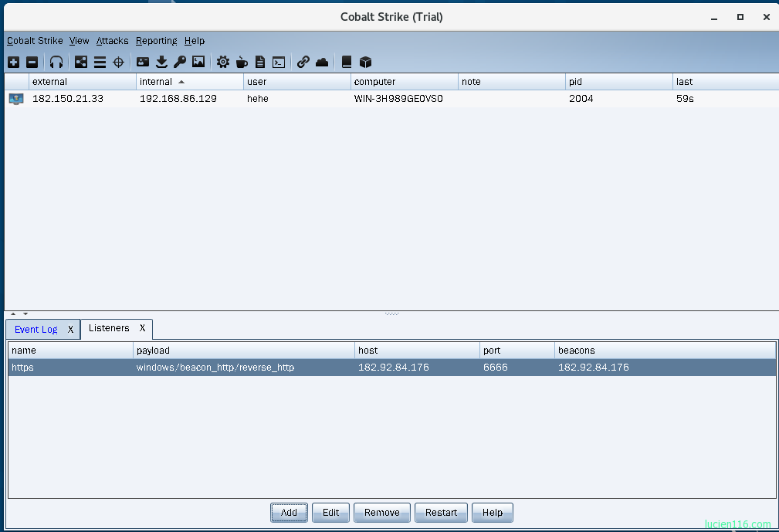Viewport: 779px width, 532px height.
Task: Open help page via book icon
Action: point(347,62)
